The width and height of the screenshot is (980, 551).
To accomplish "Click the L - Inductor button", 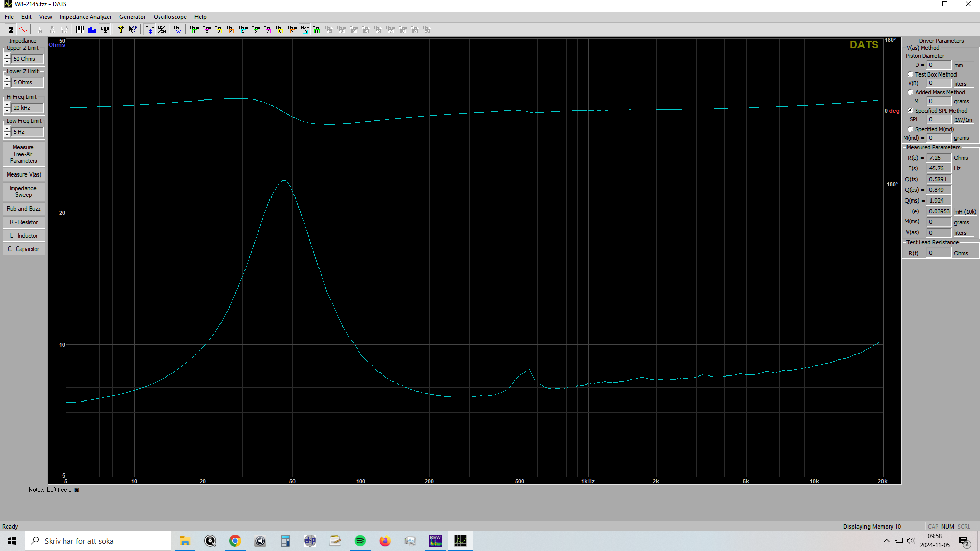I will (23, 236).
